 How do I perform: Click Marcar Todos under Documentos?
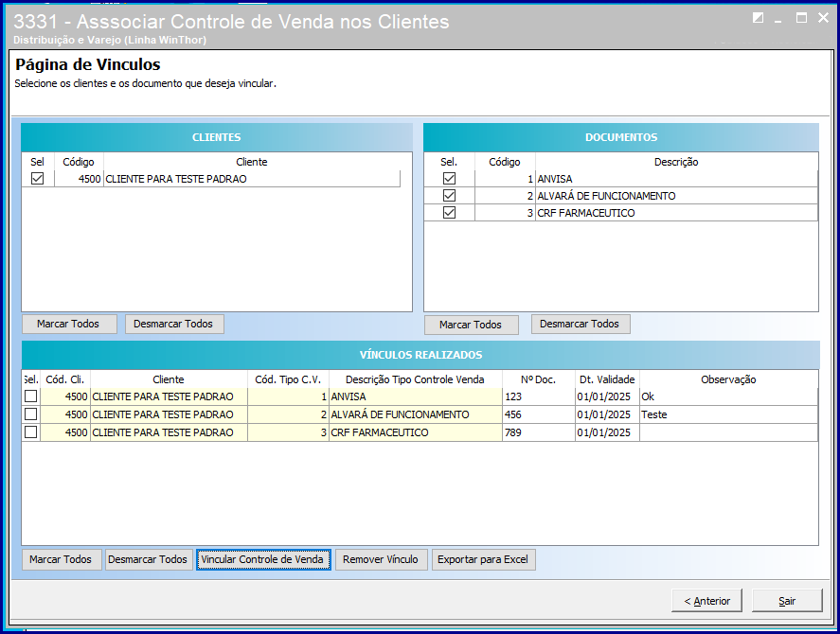[471, 325]
